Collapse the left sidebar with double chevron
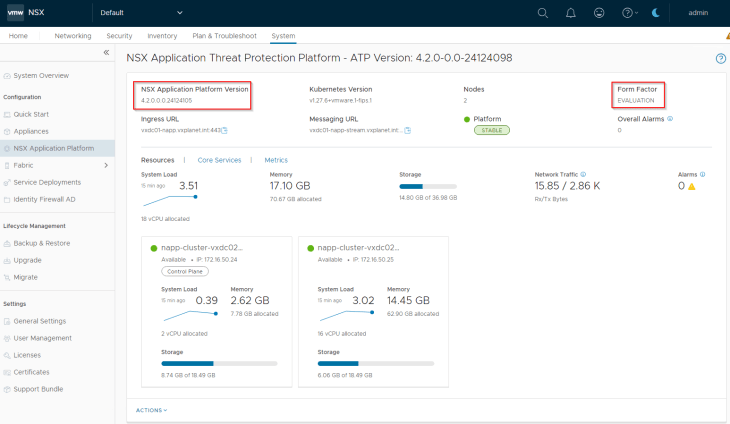 point(107,52)
